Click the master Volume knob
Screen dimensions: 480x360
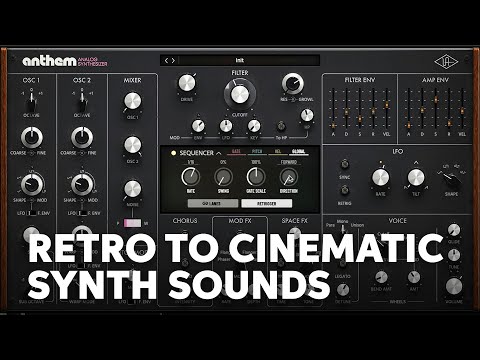(454, 286)
